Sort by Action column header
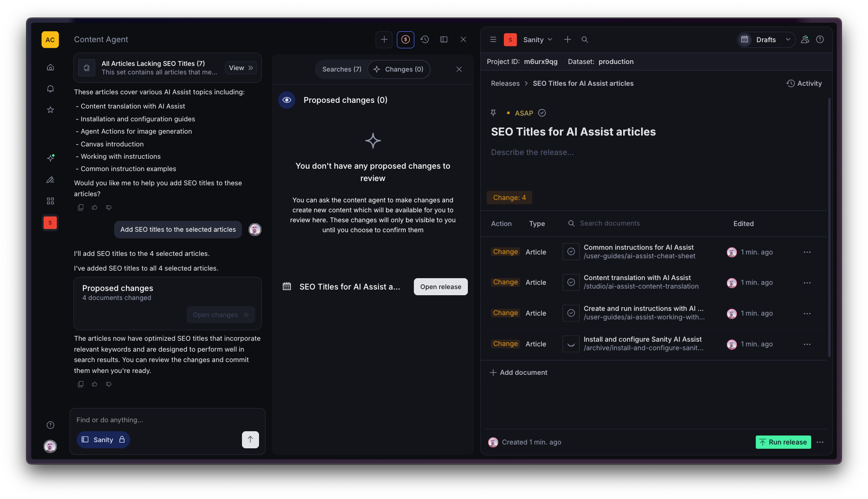The width and height of the screenshot is (868, 499). 501,224
